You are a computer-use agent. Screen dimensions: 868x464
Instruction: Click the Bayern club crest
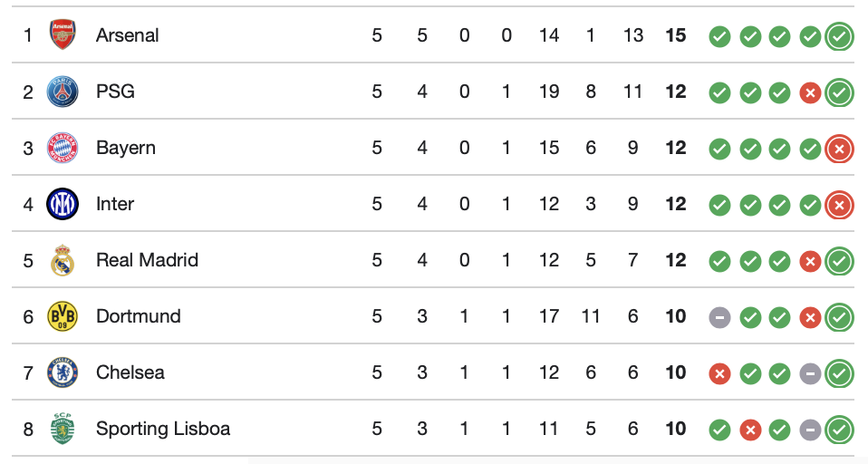click(63, 148)
